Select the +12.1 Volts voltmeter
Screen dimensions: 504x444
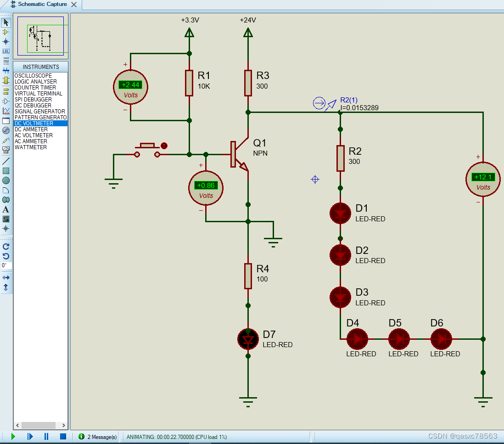coord(483,180)
